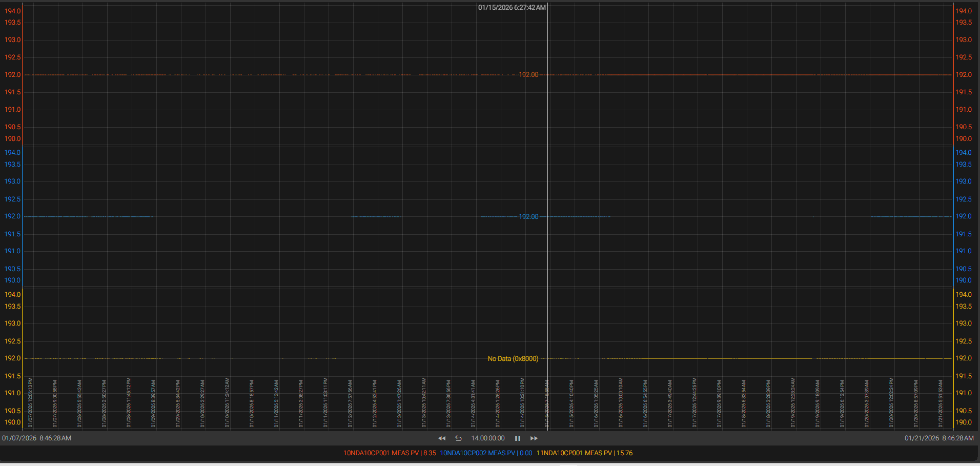Image resolution: width=980 pixels, height=466 pixels.
Task: Pause the live trend update
Action: pyautogui.click(x=518, y=438)
